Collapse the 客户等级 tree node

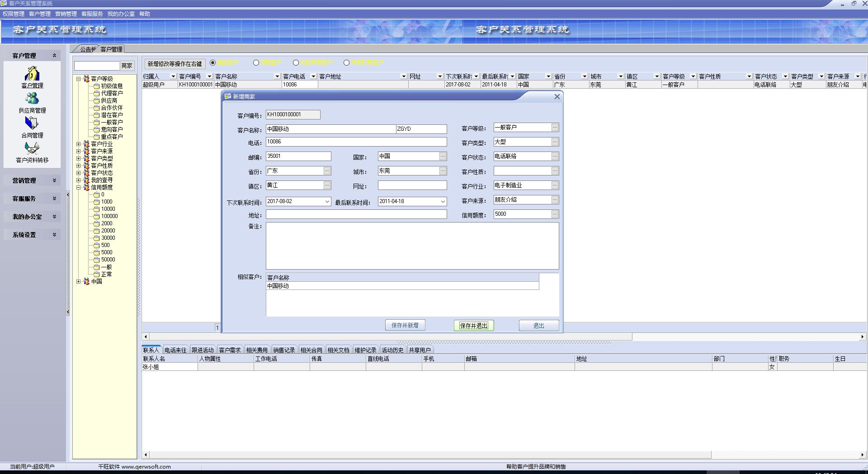pyautogui.click(x=79, y=79)
